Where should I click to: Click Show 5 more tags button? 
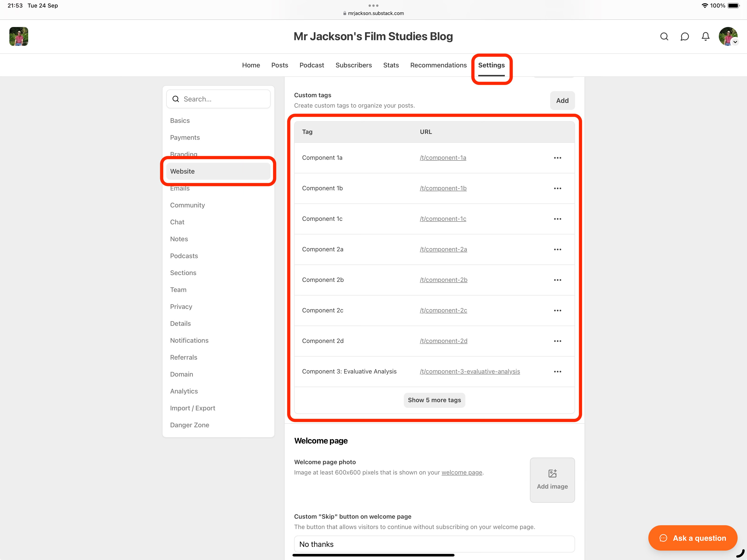434,400
